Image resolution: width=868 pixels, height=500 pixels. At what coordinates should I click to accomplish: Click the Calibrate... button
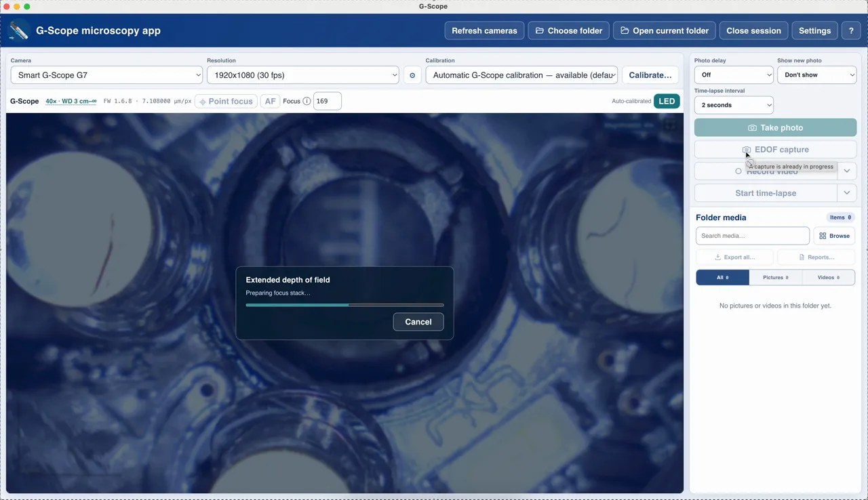point(650,75)
